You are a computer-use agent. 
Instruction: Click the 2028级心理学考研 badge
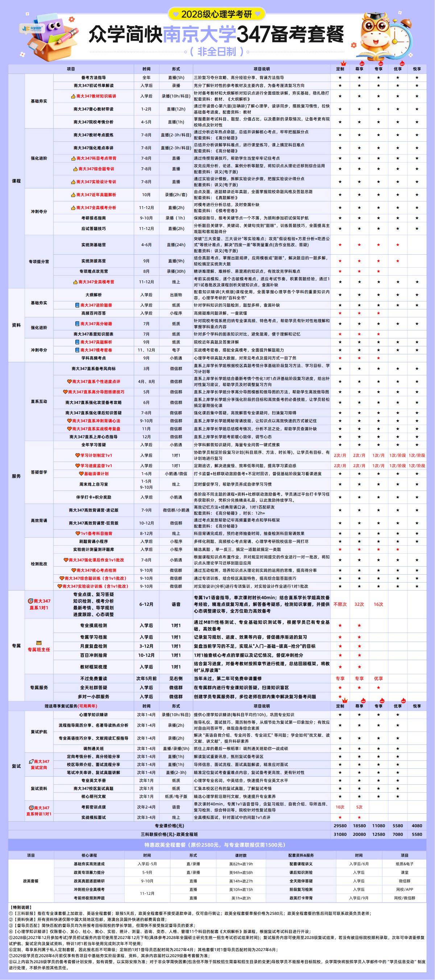(x=216, y=14)
